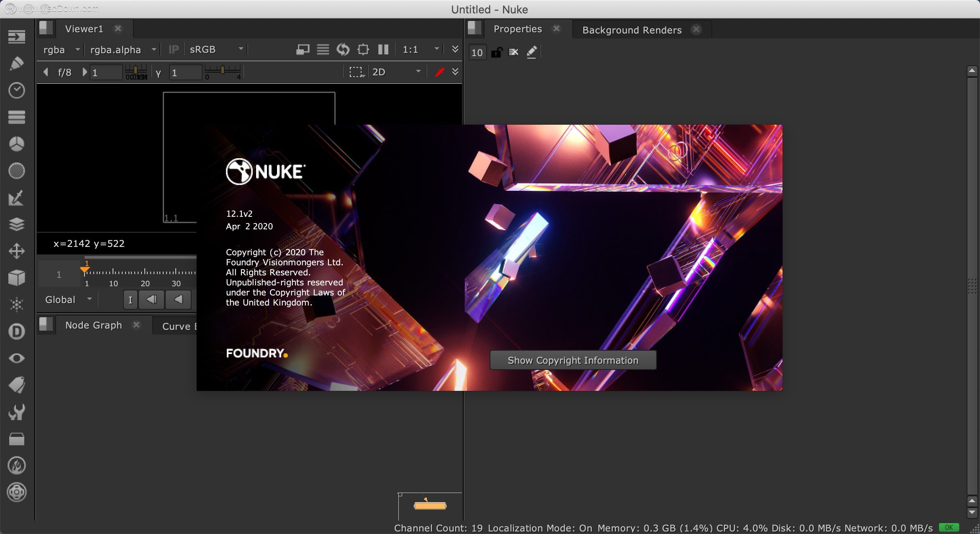Open the Image nodes menu
The height and width of the screenshot is (534, 980).
(17, 37)
